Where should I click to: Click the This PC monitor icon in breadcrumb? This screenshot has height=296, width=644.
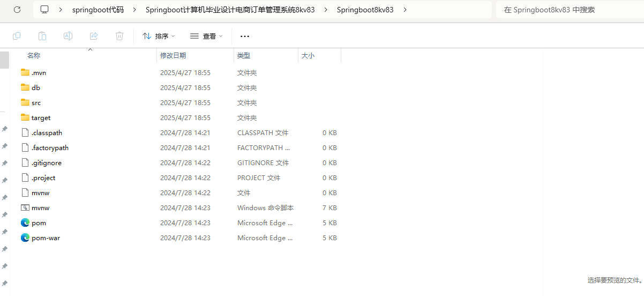click(44, 10)
